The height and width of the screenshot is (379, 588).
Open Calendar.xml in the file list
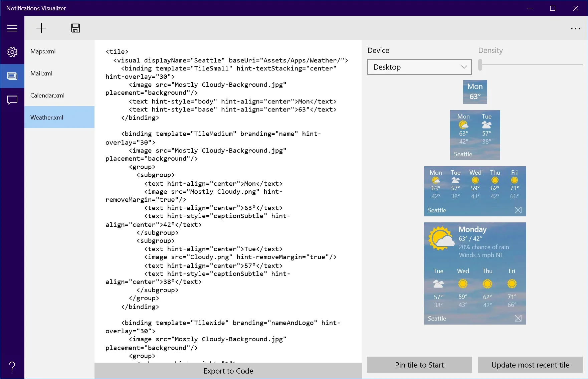[59, 96]
